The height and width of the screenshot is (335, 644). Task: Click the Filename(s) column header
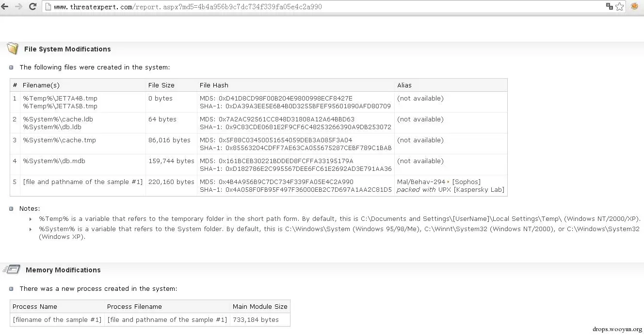(41, 85)
